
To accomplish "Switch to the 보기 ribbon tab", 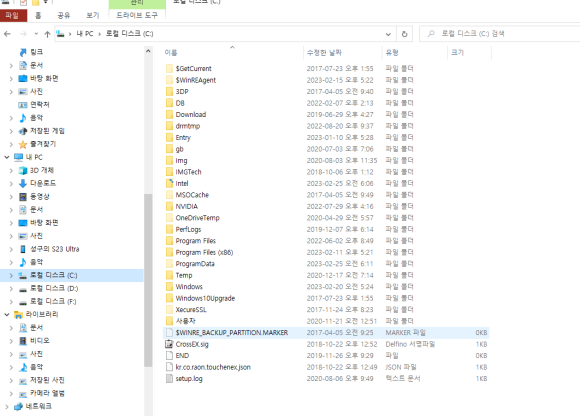I will (x=92, y=15).
